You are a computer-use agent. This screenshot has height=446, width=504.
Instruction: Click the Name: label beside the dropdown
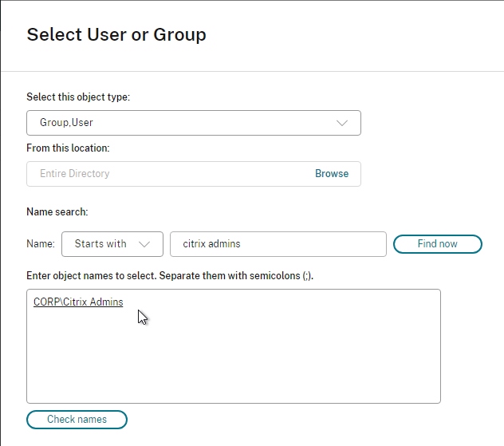click(x=41, y=243)
